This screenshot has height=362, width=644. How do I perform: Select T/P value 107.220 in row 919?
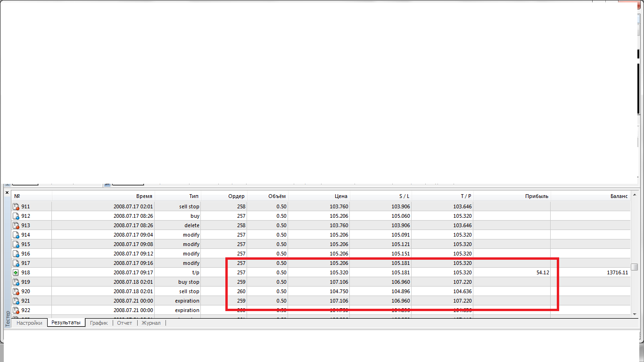coord(462,282)
